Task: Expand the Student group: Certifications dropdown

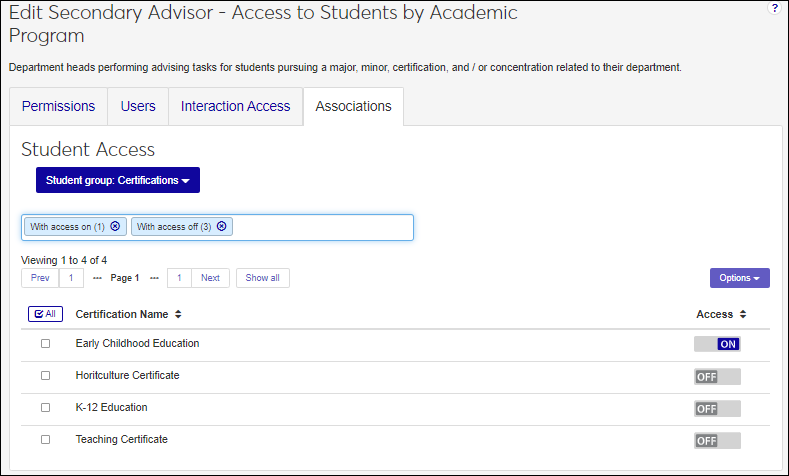Action: point(118,180)
